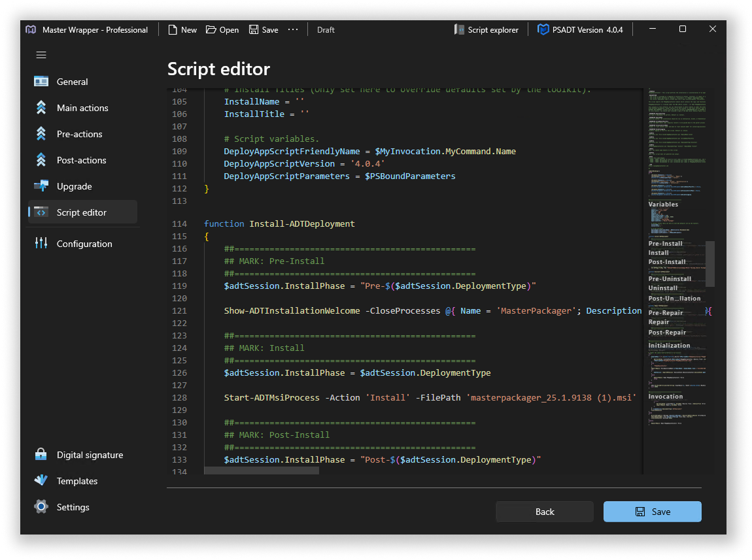
Task: Click PSADT Version 4.0.4 indicator
Action: [x=580, y=29]
